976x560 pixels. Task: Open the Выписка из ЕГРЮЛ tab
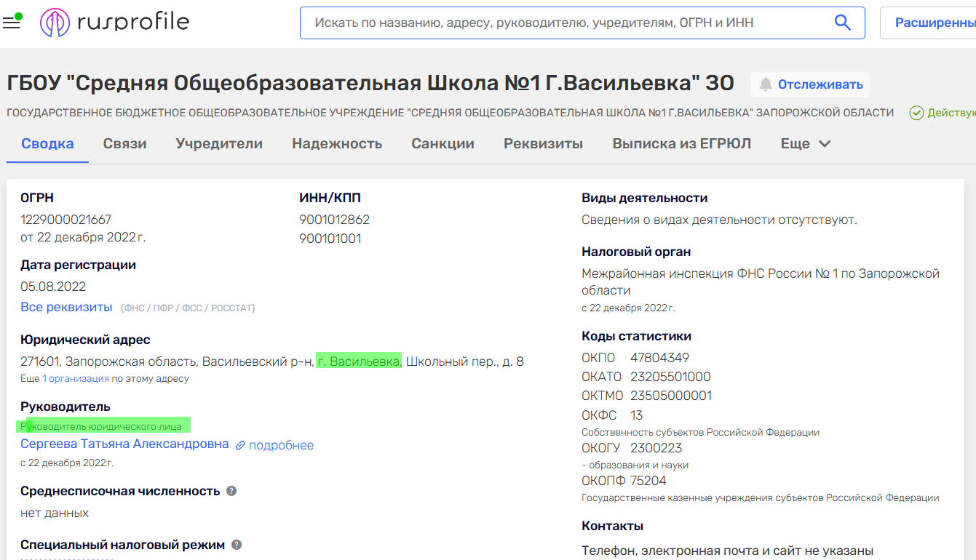pyautogui.click(x=681, y=143)
